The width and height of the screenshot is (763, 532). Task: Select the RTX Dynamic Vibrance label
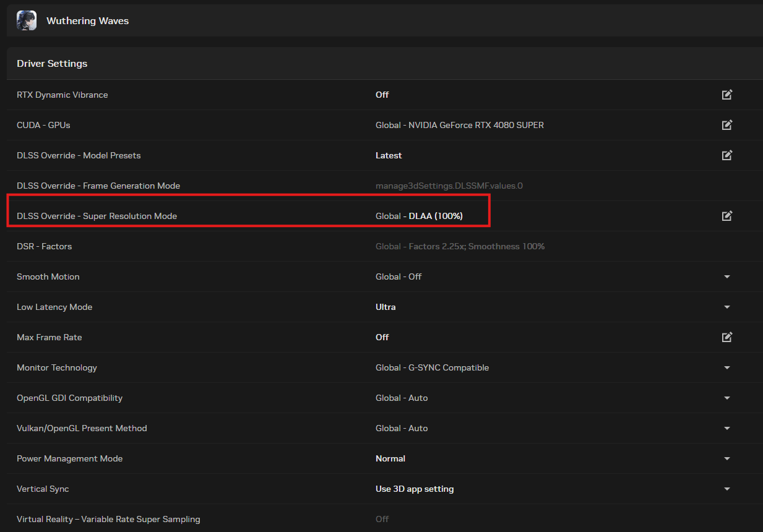coord(62,95)
